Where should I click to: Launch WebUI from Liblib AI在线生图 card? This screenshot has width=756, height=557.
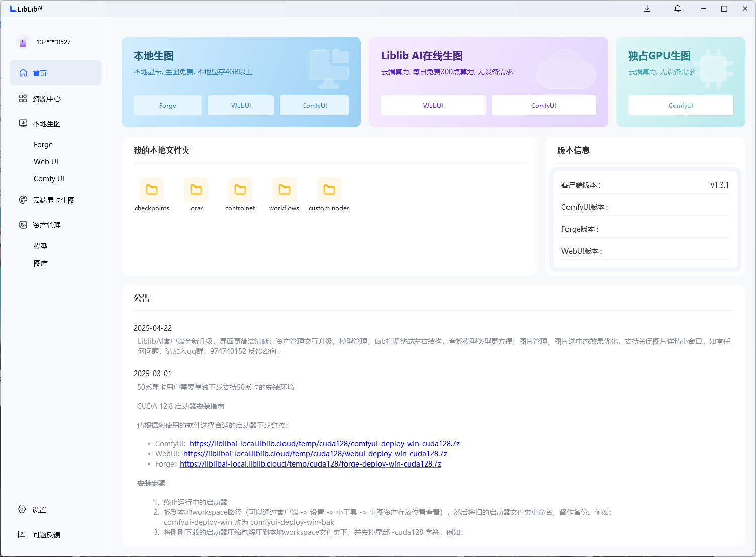[433, 105]
